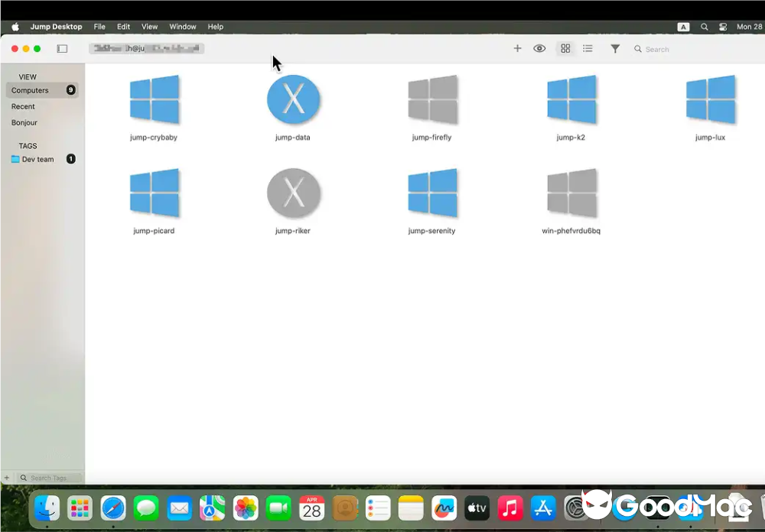Switch to grid icon view

pos(565,48)
